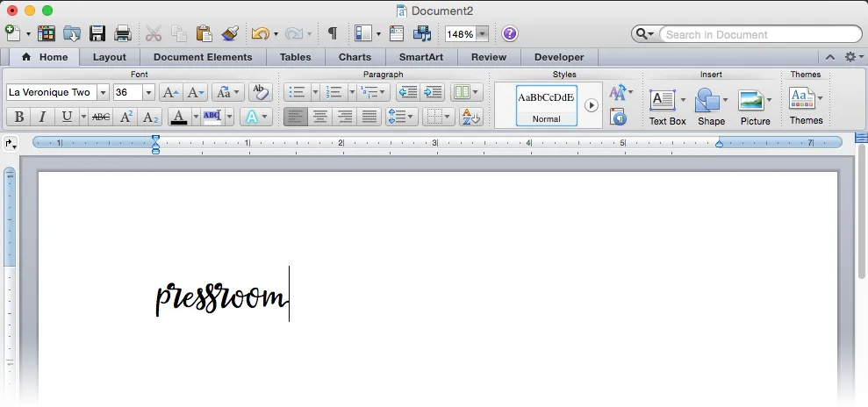This screenshot has width=868, height=407.
Task: Open the font name dropdown
Action: coord(103,92)
